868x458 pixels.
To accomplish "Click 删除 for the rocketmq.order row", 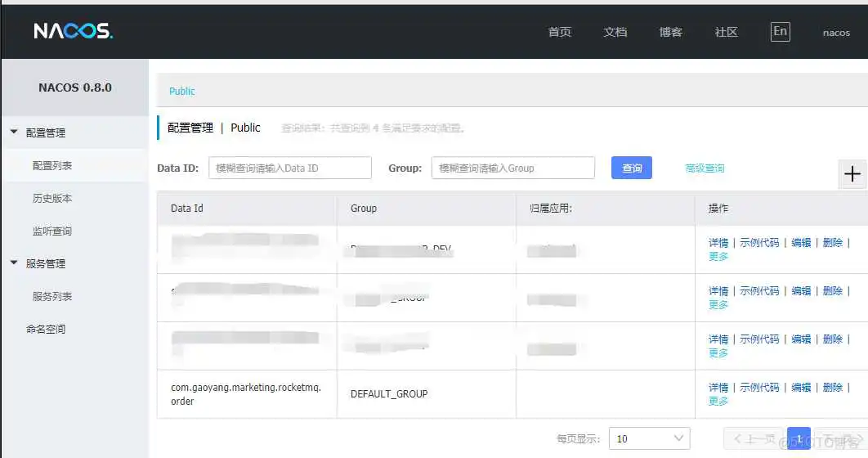I will tap(833, 387).
